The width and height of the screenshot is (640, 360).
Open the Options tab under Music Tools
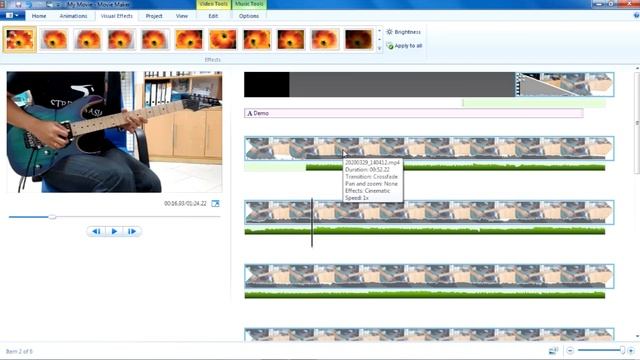(x=249, y=16)
